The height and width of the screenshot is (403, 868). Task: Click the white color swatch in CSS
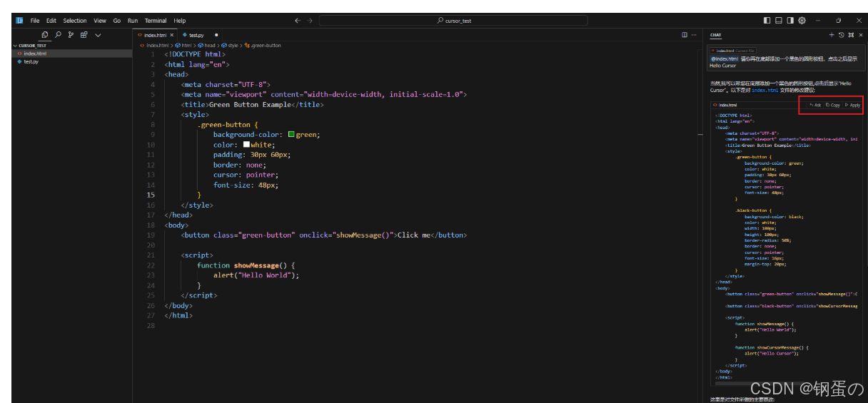point(246,144)
